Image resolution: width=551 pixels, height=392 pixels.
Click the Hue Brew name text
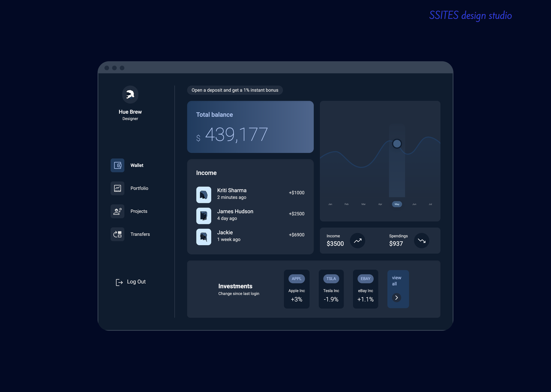tap(130, 112)
